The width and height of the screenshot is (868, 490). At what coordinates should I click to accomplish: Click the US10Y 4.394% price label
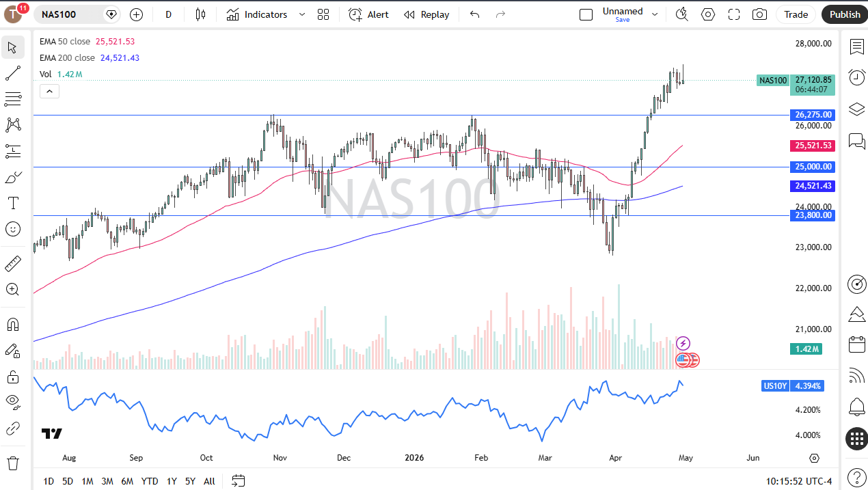click(x=793, y=386)
